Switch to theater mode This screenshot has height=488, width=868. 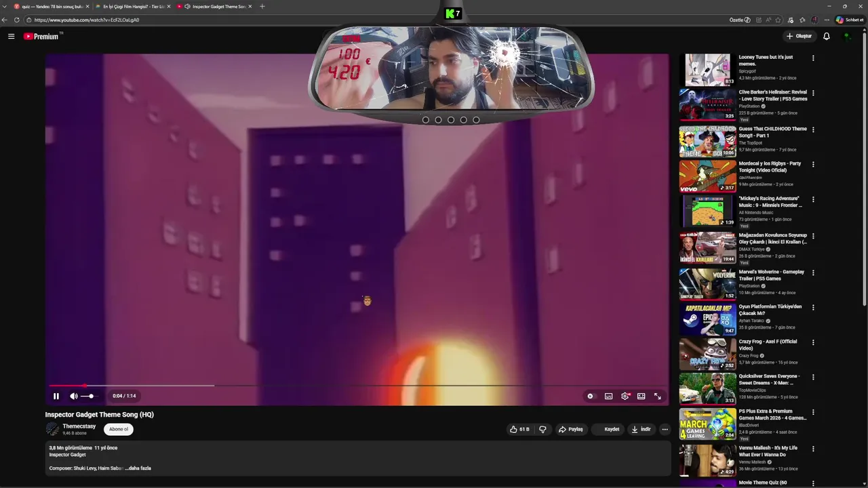click(641, 396)
